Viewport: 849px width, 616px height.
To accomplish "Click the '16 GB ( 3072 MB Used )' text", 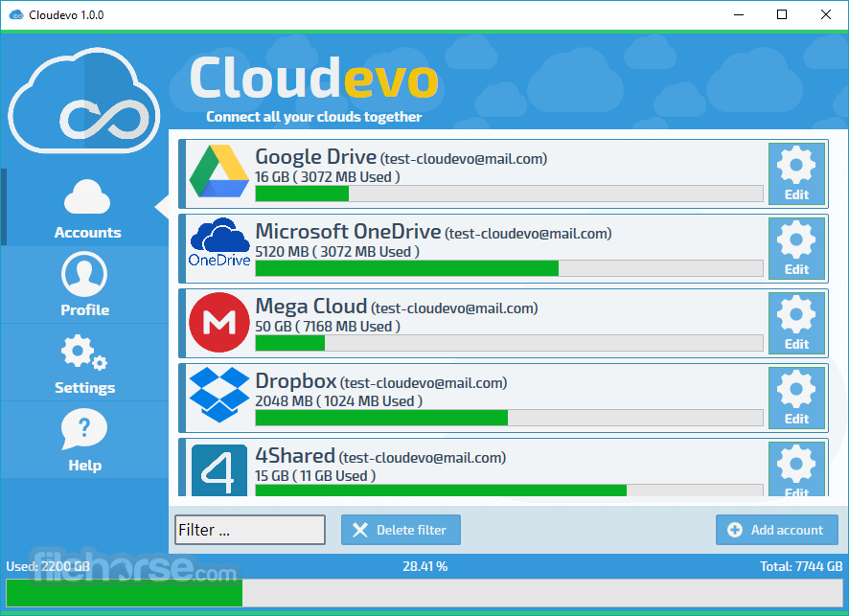I will [328, 177].
